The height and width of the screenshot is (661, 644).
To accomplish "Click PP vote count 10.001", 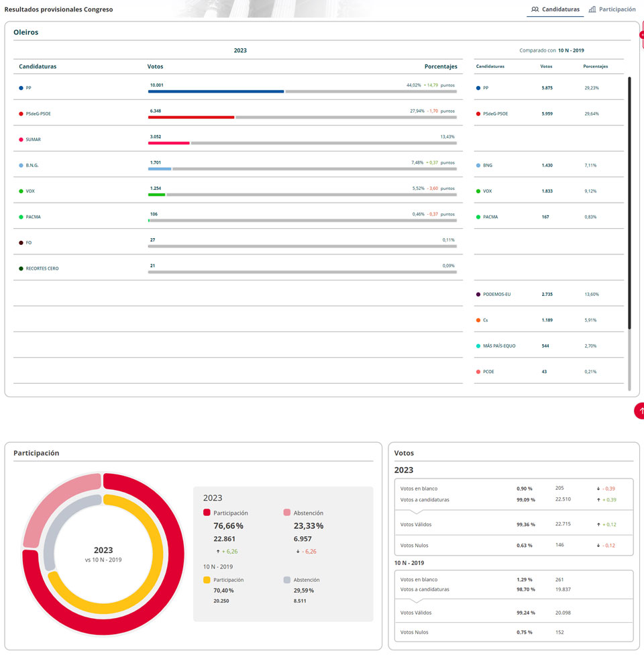I will pyautogui.click(x=157, y=85).
